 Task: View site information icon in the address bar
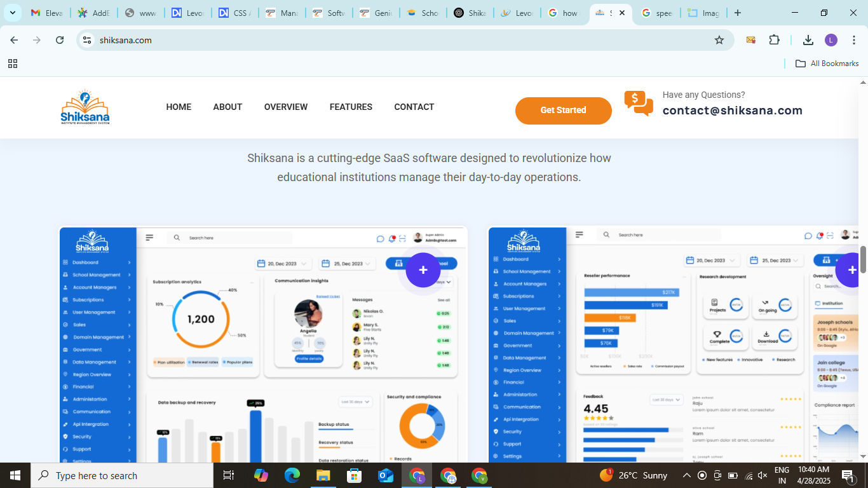[x=88, y=40]
